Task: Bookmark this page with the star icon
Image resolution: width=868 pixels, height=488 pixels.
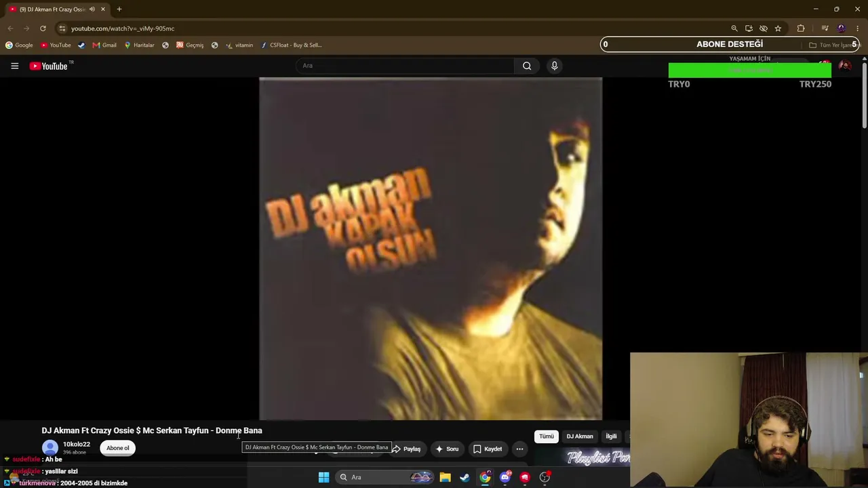Action: (x=778, y=28)
